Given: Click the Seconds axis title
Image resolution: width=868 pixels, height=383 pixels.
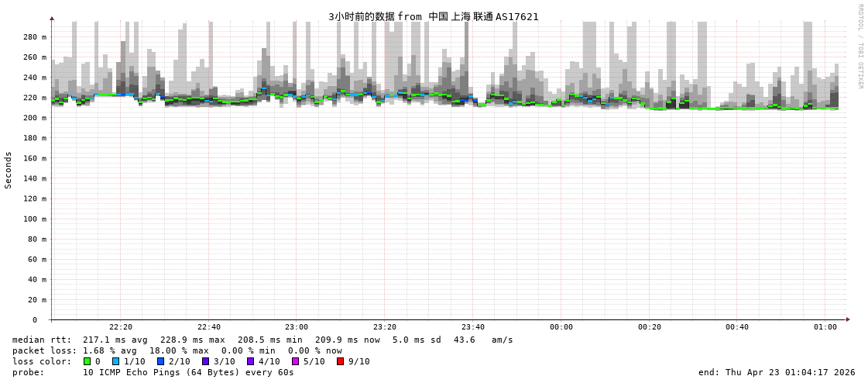Looking at the screenshot, I should click(9, 170).
